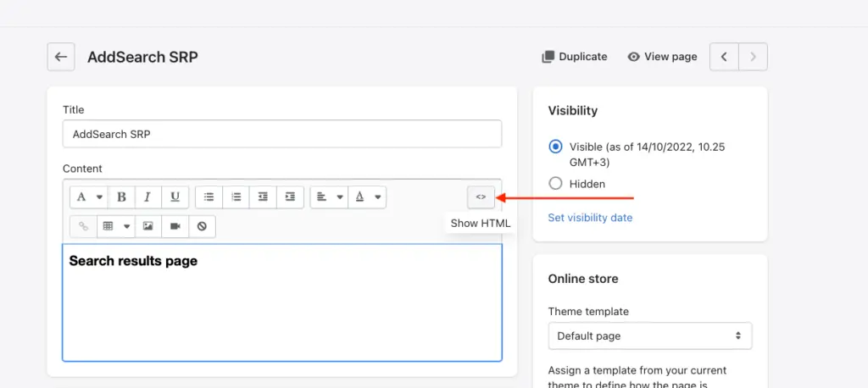Viewport: 868px width, 388px height.
Task: Apply bold formatting in the toolbar
Action: [122, 197]
